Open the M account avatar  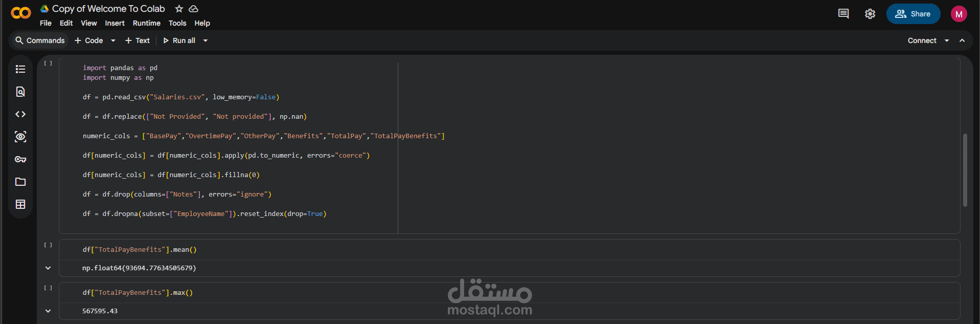point(959,14)
